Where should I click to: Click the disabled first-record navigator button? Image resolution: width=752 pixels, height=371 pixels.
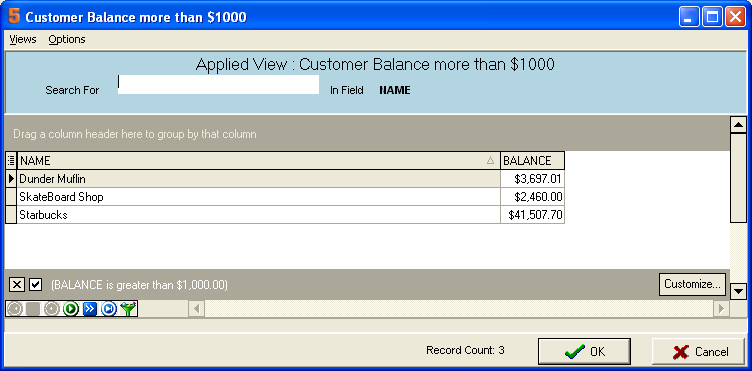(14, 309)
